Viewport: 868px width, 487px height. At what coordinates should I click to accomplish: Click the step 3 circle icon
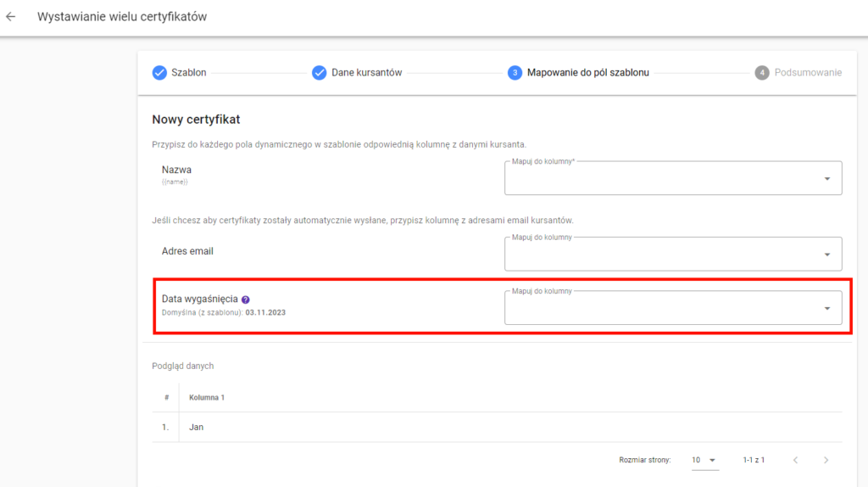point(515,73)
